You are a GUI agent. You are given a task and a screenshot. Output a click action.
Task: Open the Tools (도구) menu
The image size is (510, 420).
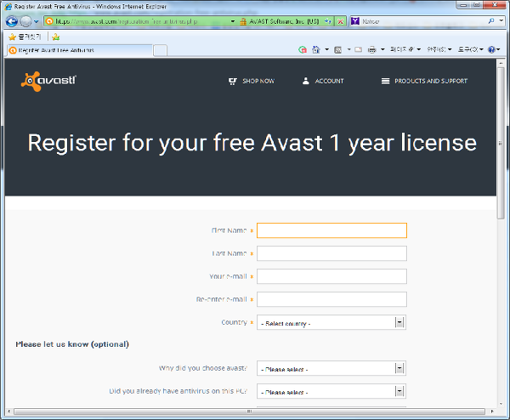click(x=470, y=49)
